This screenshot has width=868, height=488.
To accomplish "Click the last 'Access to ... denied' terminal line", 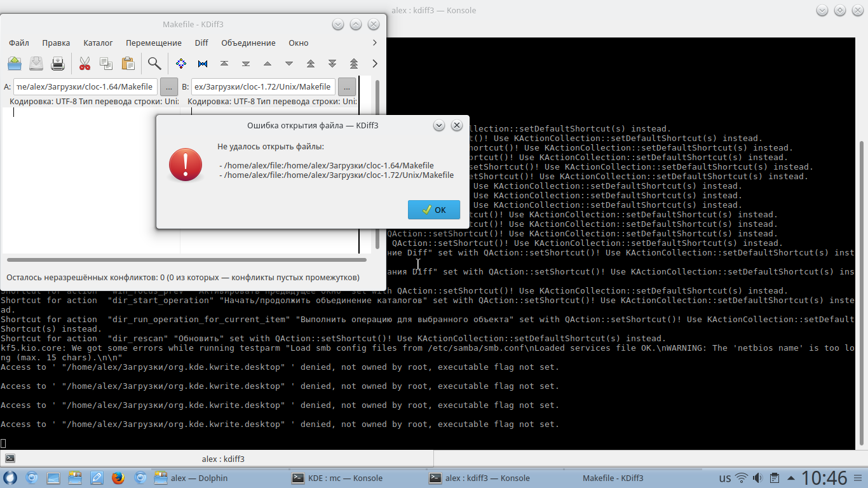I will [x=280, y=424].
